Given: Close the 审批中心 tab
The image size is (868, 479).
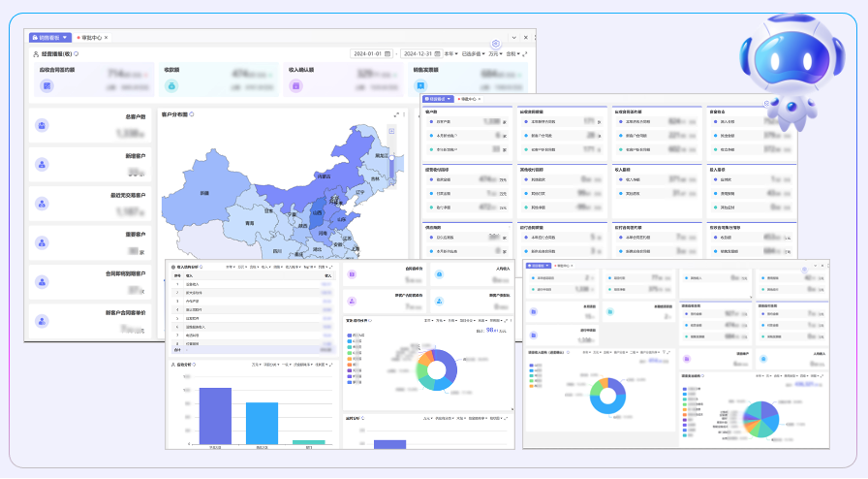Looking at the screenshot, I should coord(107,37).
